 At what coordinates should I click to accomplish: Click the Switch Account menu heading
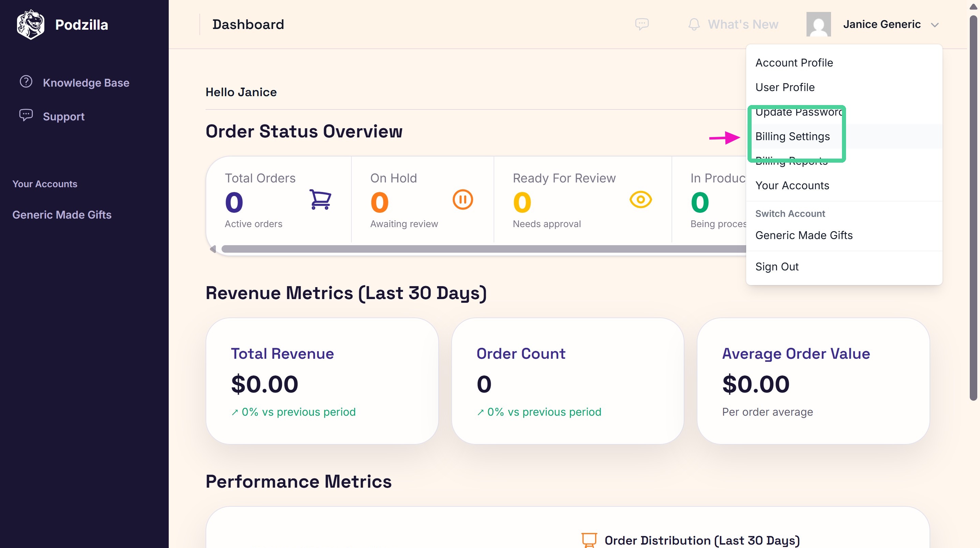point(790,213)
